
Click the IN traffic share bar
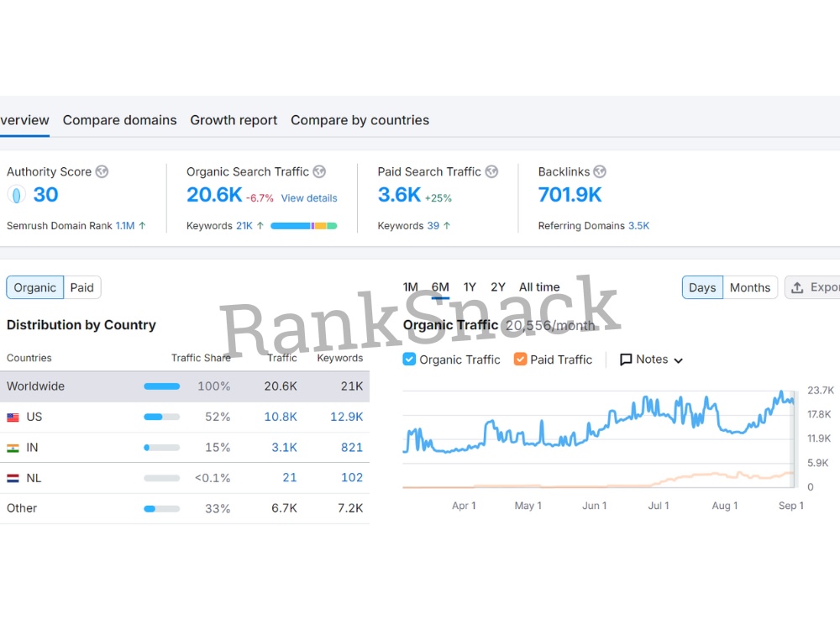(162, 448)
